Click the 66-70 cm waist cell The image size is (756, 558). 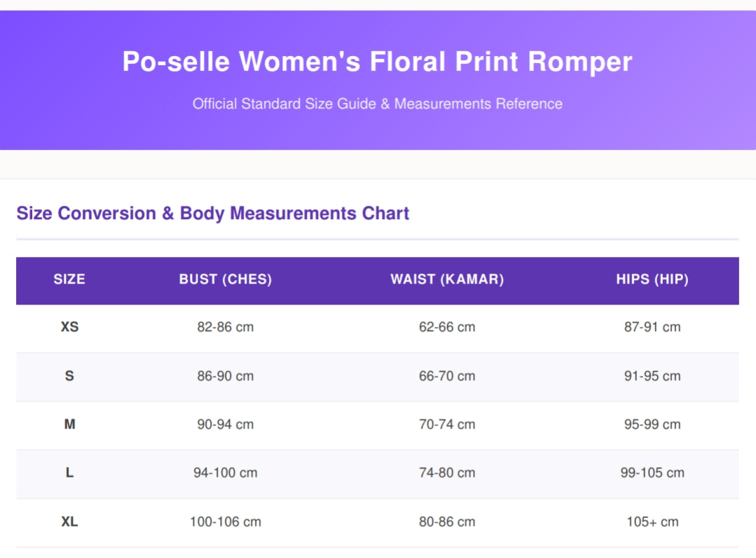coord(447,376)
